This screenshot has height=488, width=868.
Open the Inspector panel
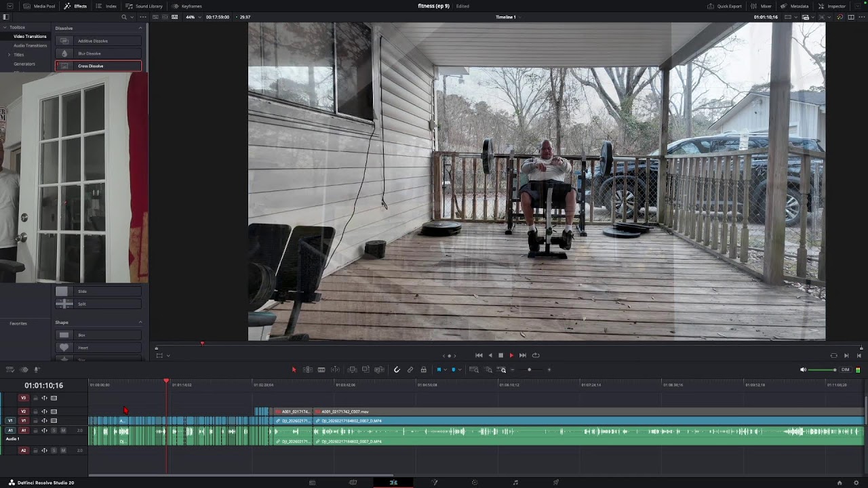point(832,6)
